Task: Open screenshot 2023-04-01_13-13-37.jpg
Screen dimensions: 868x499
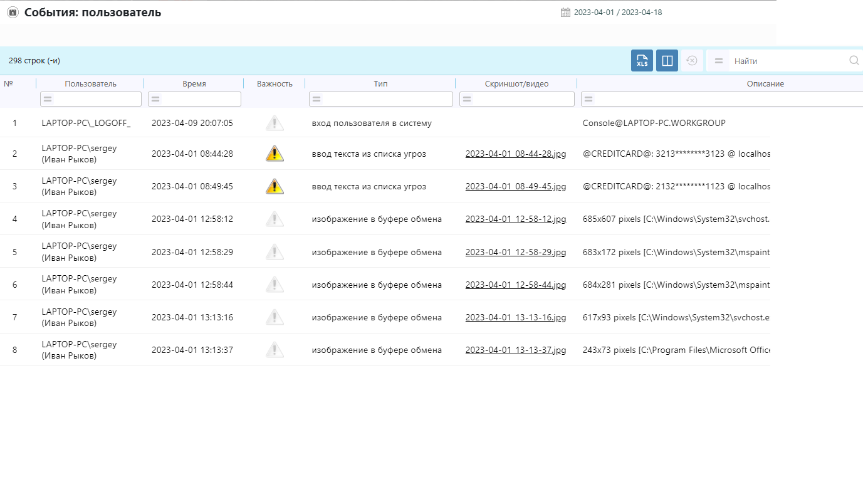Action: [515, 350]
